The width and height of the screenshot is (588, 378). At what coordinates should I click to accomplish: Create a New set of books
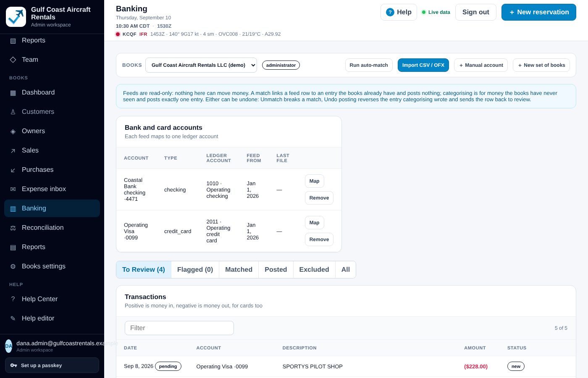click(x=541, y=65)
